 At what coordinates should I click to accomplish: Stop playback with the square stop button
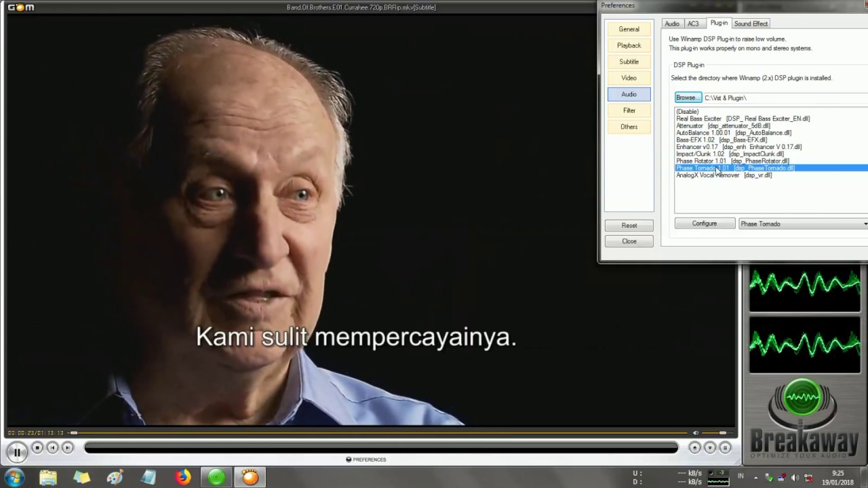pos(37,447)
